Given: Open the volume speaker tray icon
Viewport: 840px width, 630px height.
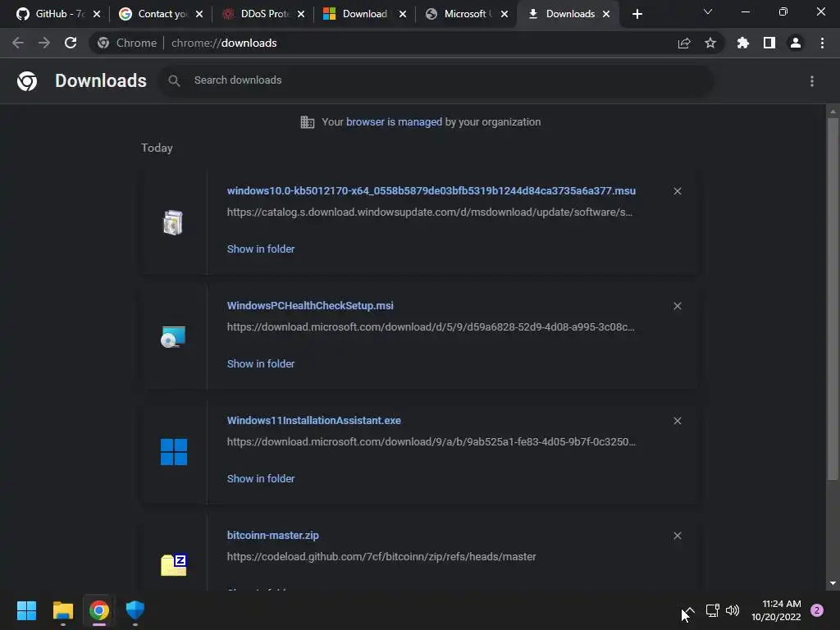Looking at the screenshot, I should point(733,610).
